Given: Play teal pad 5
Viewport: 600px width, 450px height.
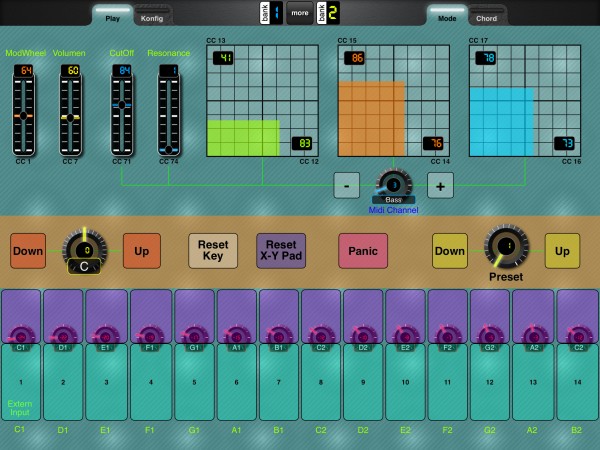Looking at the screenshot, I should pos(194,382).
